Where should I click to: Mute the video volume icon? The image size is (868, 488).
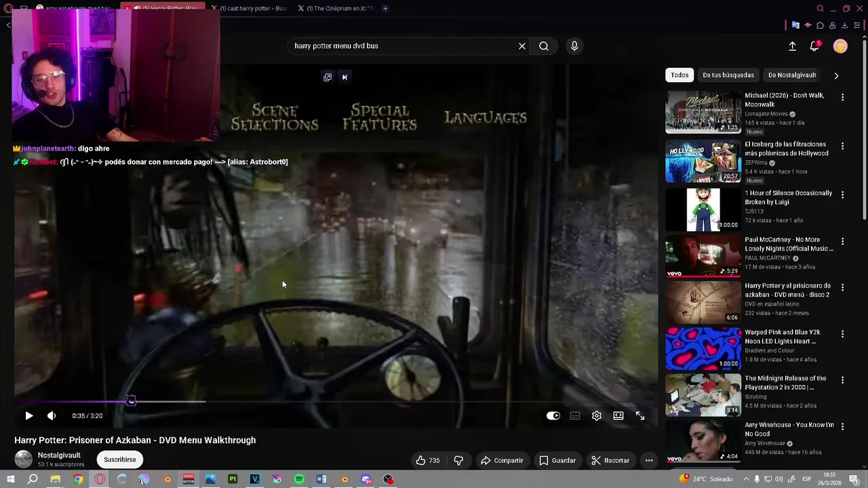pyautogui.click(x=52, y=415)
